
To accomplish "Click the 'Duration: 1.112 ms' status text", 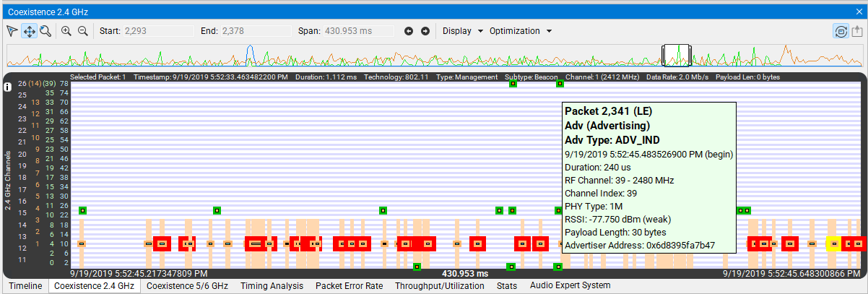I will (326, 77).
